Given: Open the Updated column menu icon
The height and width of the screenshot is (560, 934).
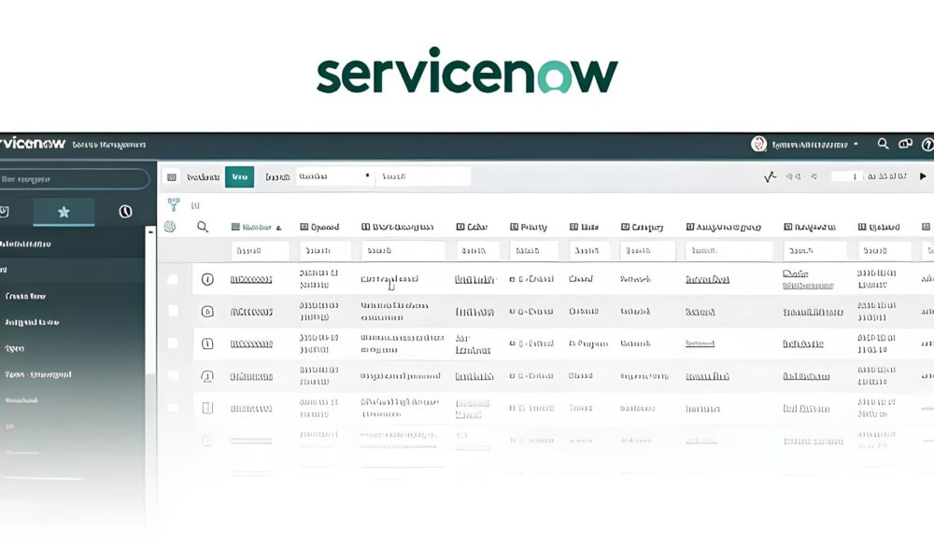Looking at the screenshot, I should [862, 227].
